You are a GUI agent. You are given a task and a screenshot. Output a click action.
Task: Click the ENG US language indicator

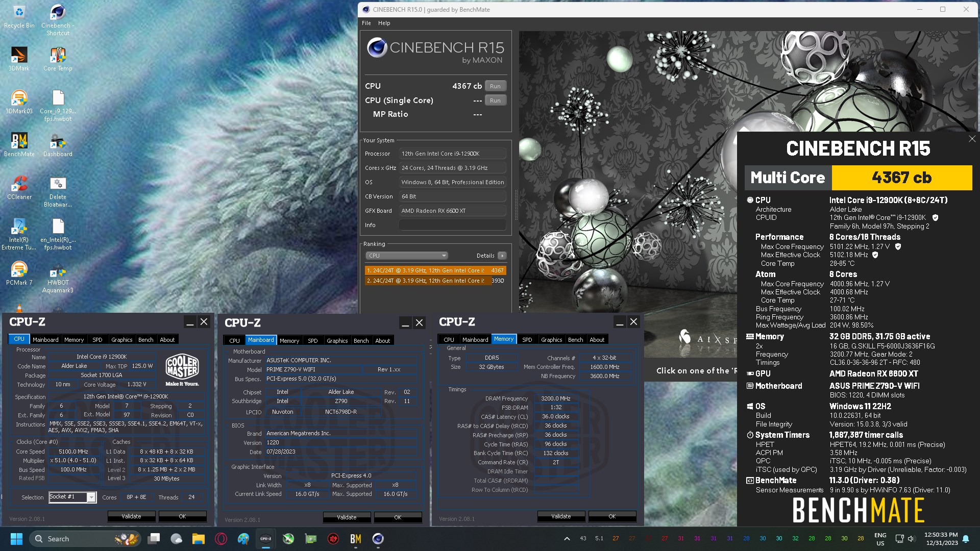pos(880,539)
